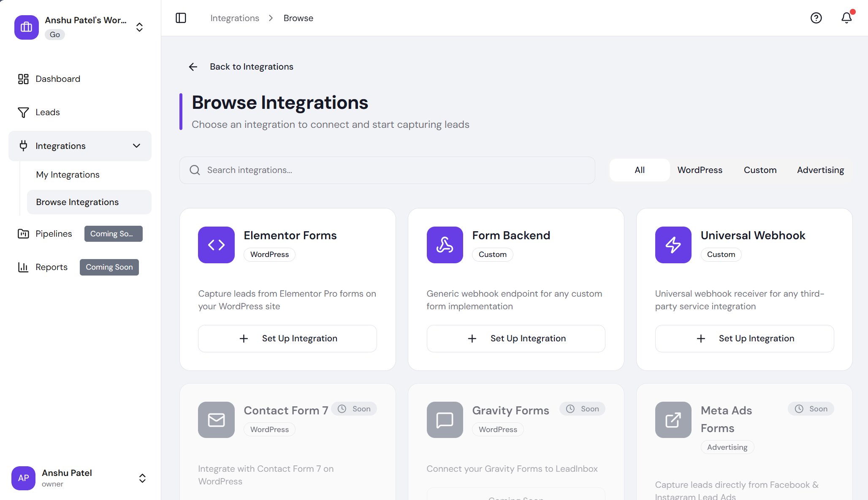The height and width of the screenshot is (500, 868).
Task: Set up the Universal Webhook integration
Action: coord(744,338)
